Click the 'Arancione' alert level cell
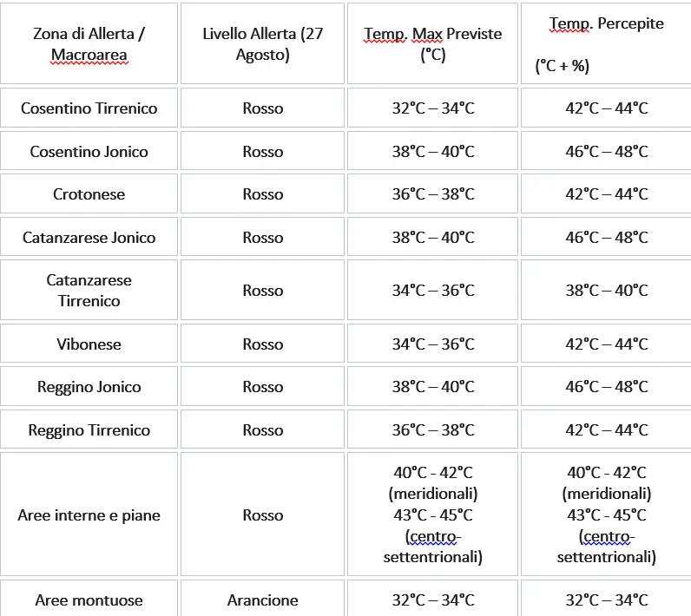The image size is (691, 616). (x=262, y=600)
